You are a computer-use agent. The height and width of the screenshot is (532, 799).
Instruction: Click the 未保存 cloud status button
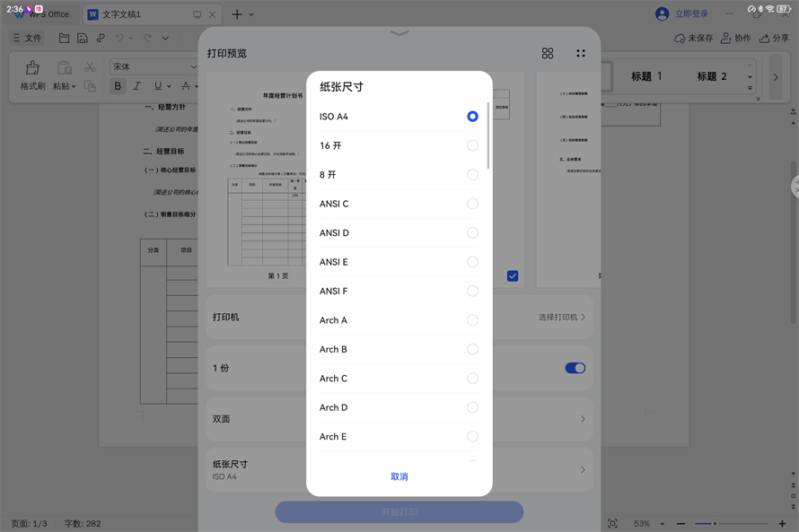pos(694,39)
